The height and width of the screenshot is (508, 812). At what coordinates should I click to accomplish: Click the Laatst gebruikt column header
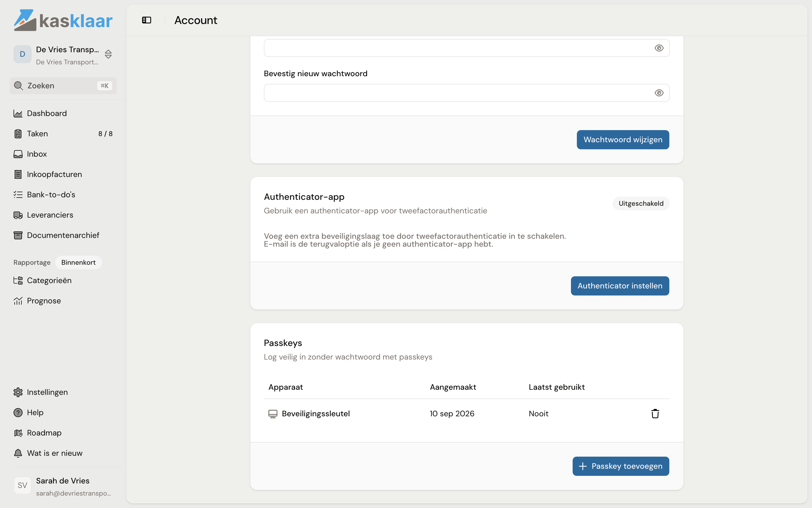557,387
